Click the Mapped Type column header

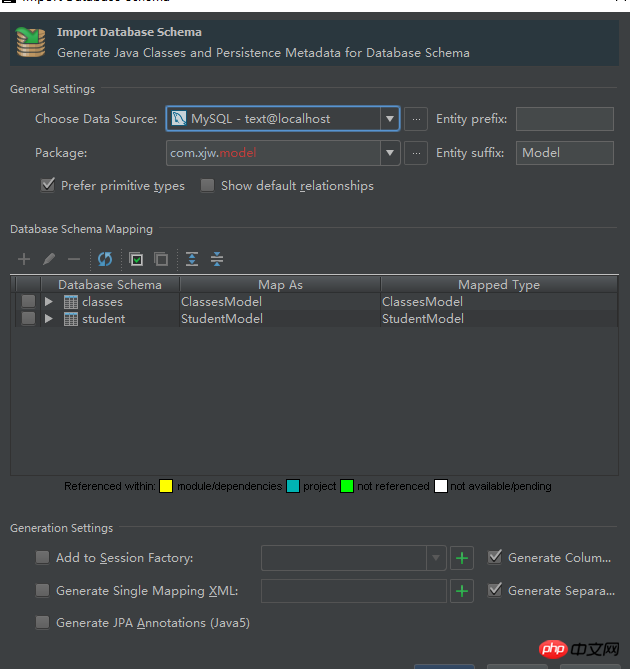pos(498,285)
